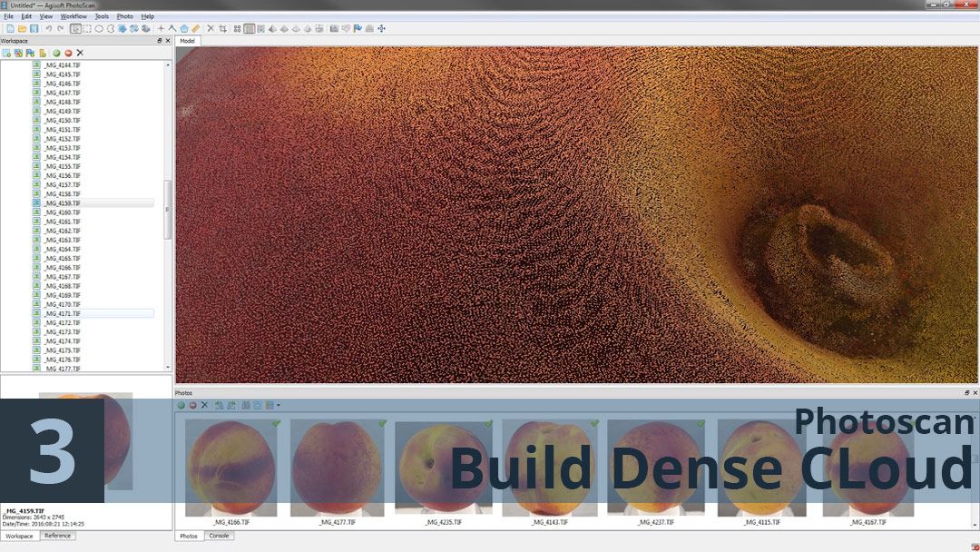The image size is (980, 552).
Task: Float the Photos panel with its undock button
Action: coord(967,392)
